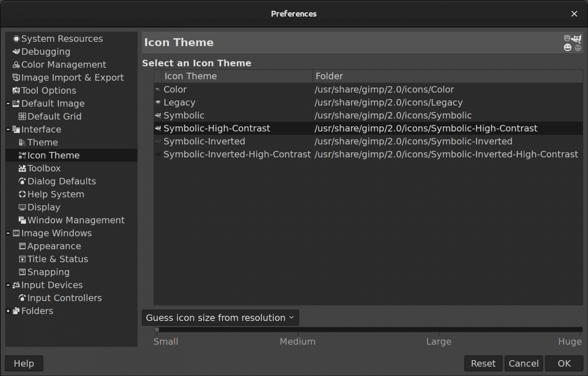Click the System Resources icon
Viewport: 588px width, 376px height.
15,38
